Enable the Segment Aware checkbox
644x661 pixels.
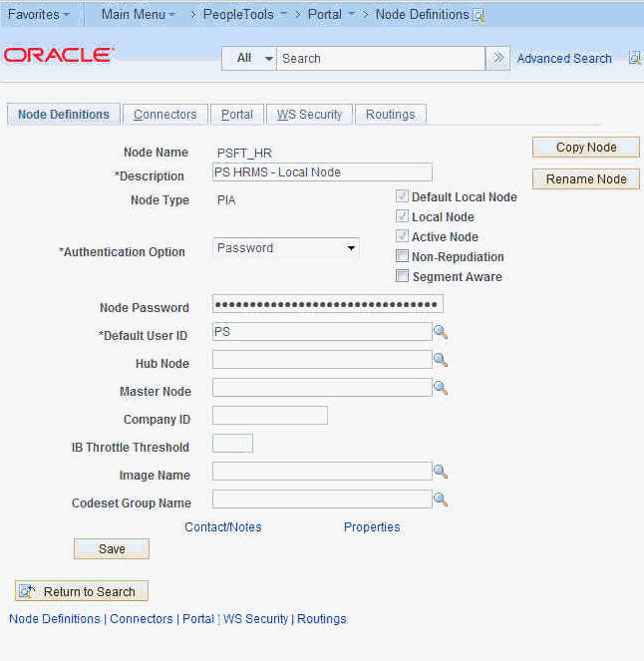click(402, 276)
